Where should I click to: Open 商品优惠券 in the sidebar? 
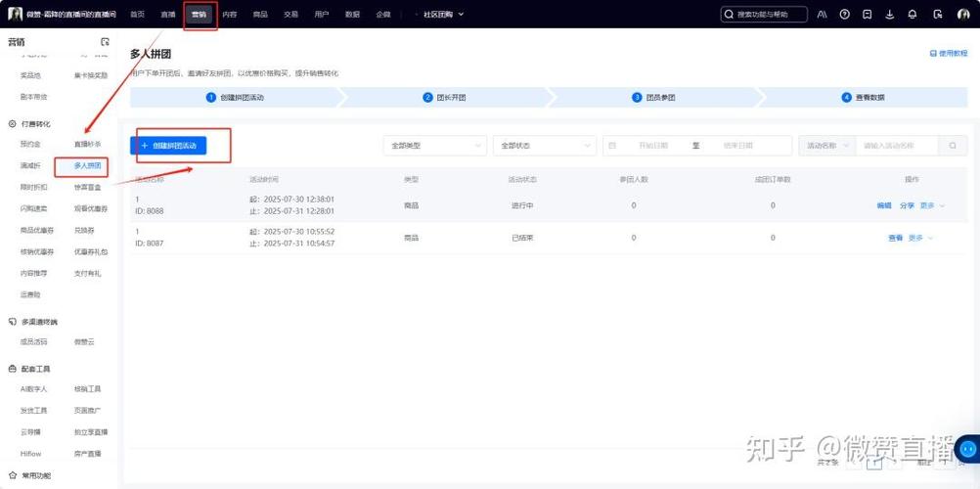[x=37, y=230]
